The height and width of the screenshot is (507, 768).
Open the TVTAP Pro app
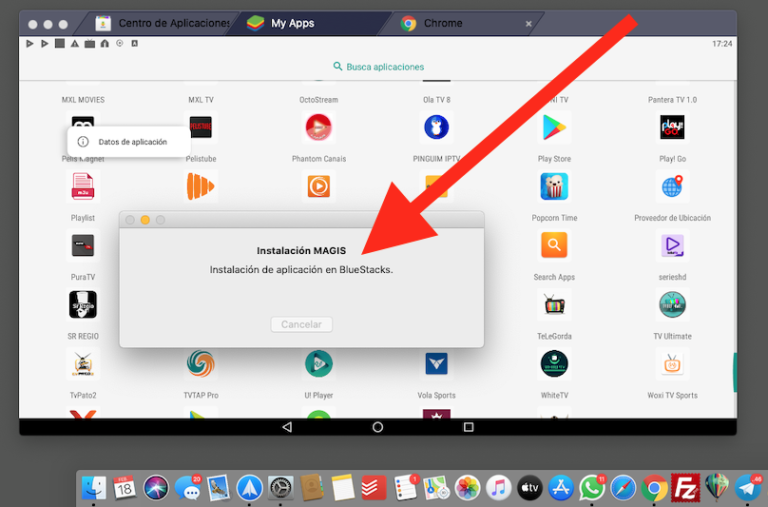click(x=201, y=363)
